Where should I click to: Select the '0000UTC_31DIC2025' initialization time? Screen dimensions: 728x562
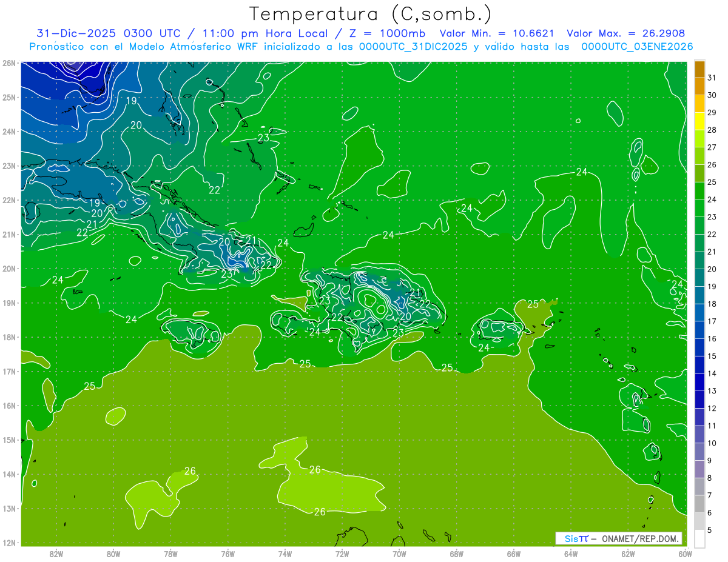tap(413, 47)
